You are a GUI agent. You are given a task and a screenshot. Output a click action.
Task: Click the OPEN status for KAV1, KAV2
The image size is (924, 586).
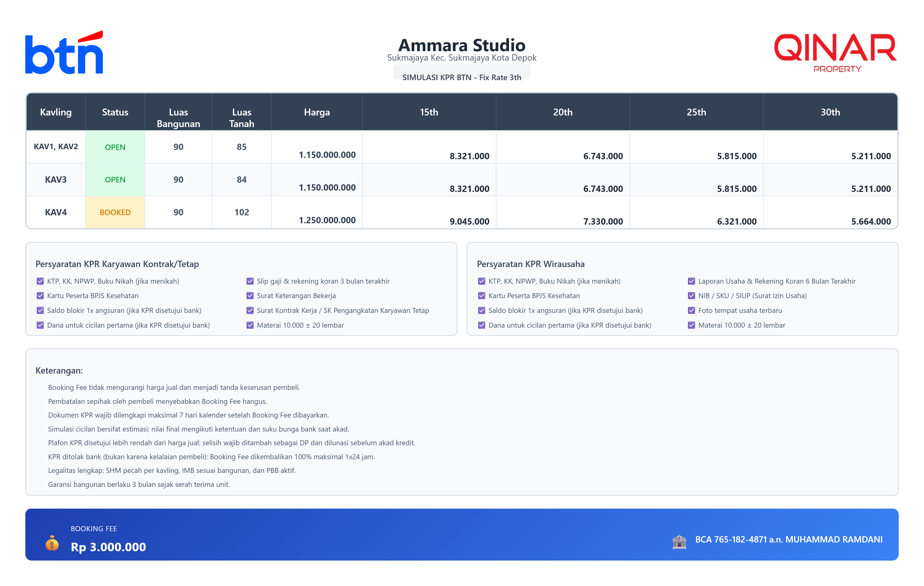coord(115,147)
